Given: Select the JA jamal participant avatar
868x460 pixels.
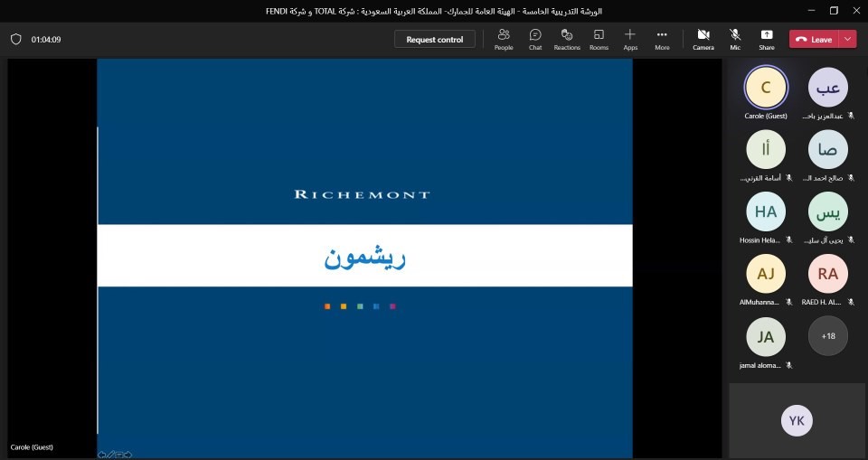Looking at the screenshot, I should pos(766,336).
